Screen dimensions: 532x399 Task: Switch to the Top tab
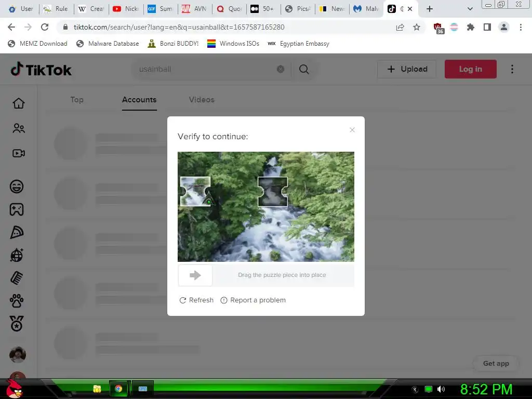click(77, 100)
